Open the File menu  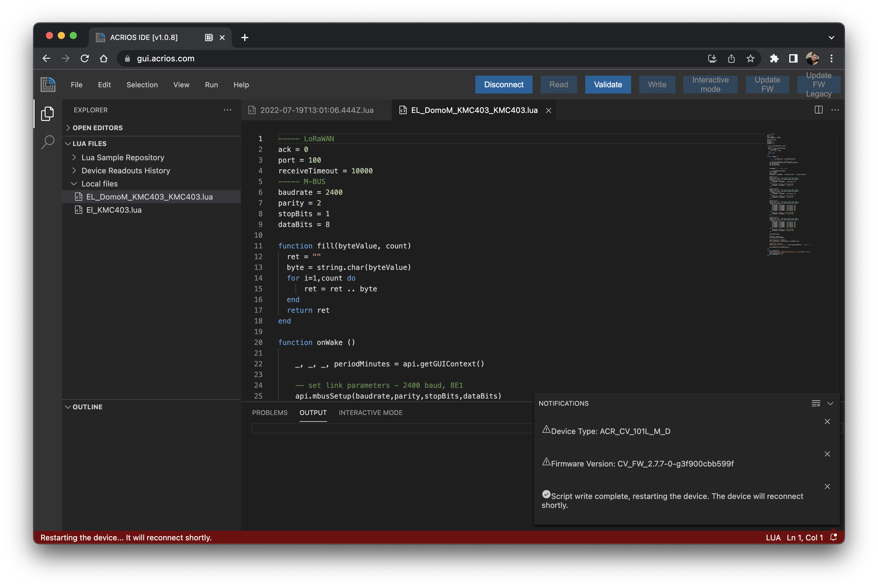point(77,85)
